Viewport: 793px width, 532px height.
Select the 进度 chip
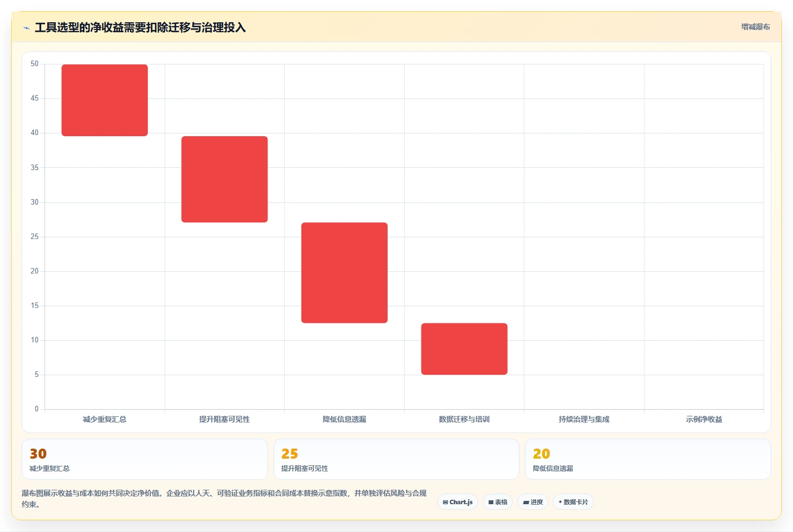click(x=533, y=502)
